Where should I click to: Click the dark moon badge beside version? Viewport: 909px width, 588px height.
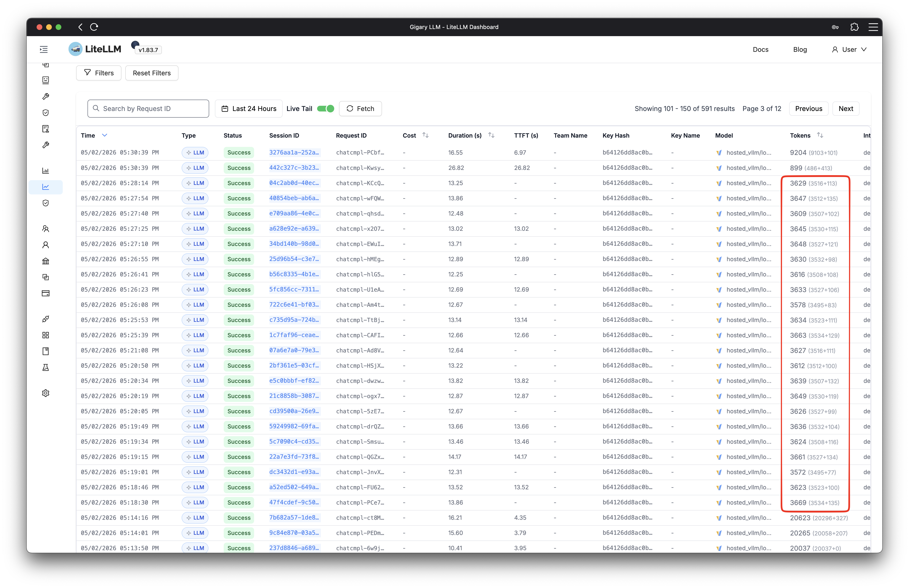coord(135,45)
